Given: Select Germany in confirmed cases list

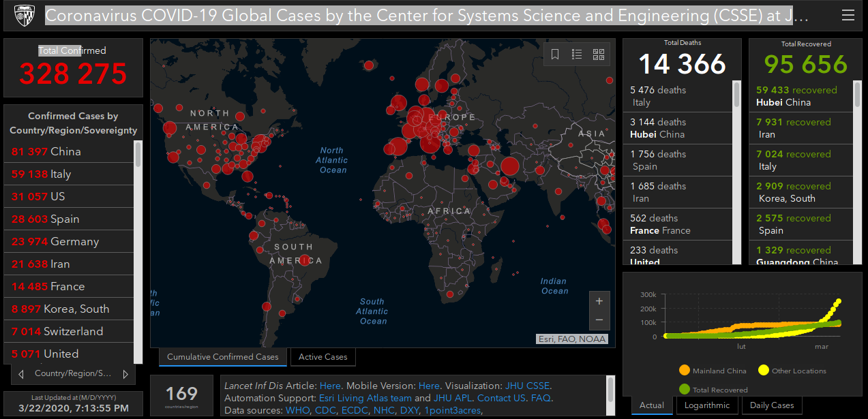Looking at the screenshot, I should coord(69,241).
